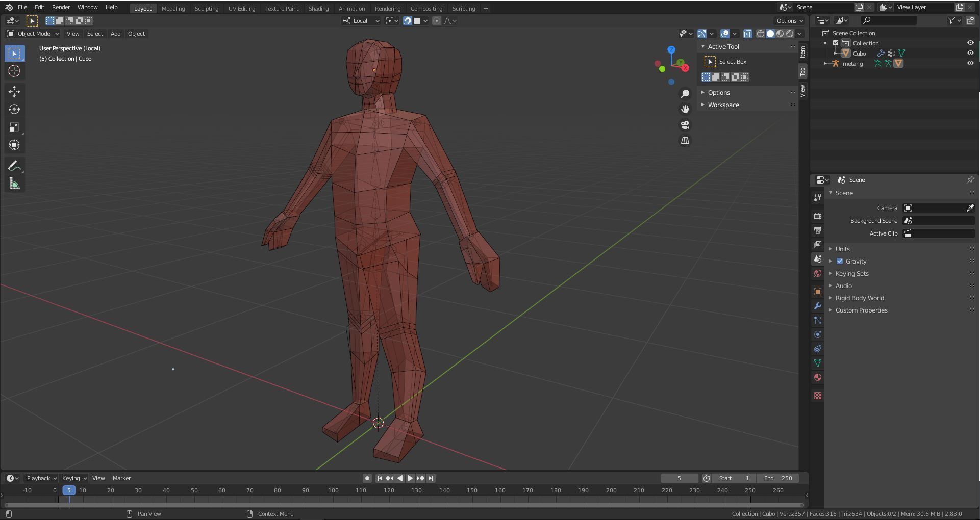This screenshot has width=980, height=520.
Task: Switch to the Shading workspace tab
Action: (x=318, y=8)
